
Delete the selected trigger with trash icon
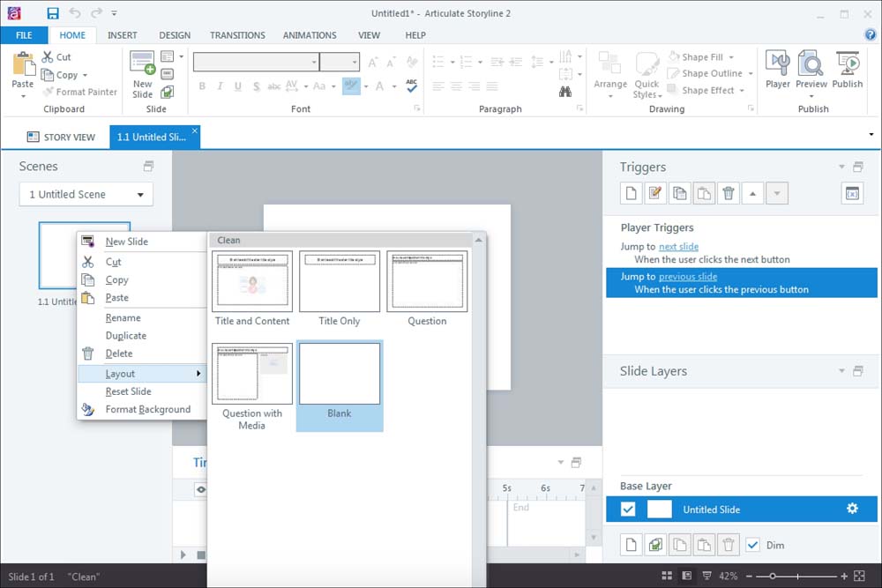[729, 193]
